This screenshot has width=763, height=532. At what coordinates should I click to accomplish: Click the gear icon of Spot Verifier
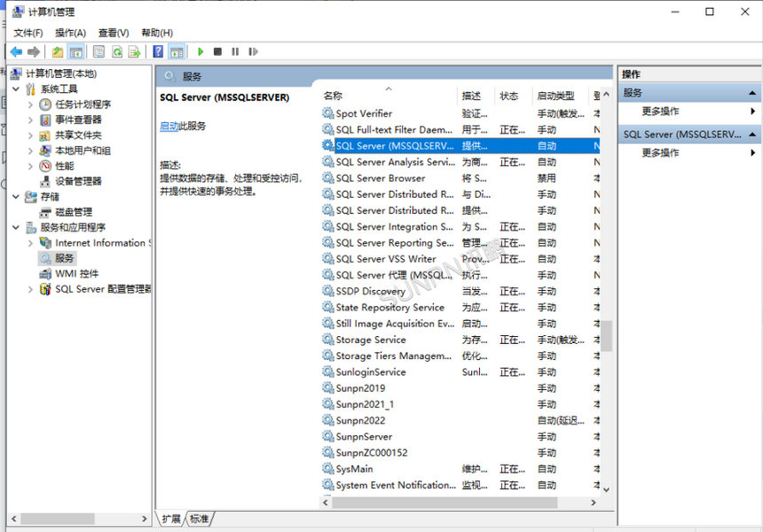328,113
